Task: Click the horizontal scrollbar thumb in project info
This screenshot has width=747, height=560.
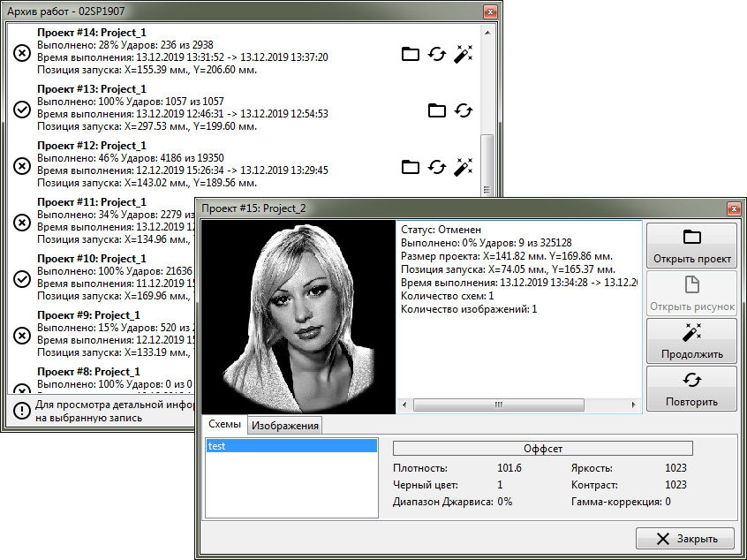Action: [x=498, y=405]
